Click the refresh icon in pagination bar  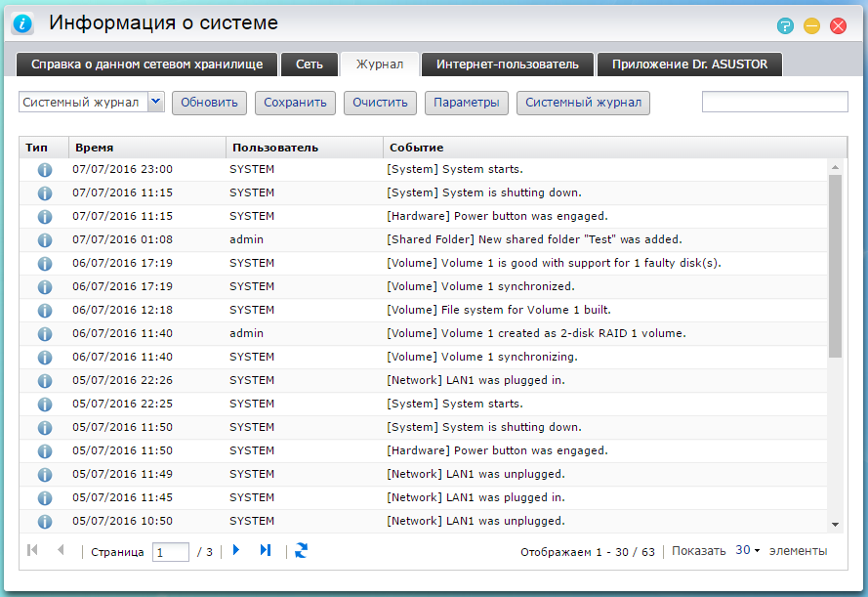tap(301, 551)
